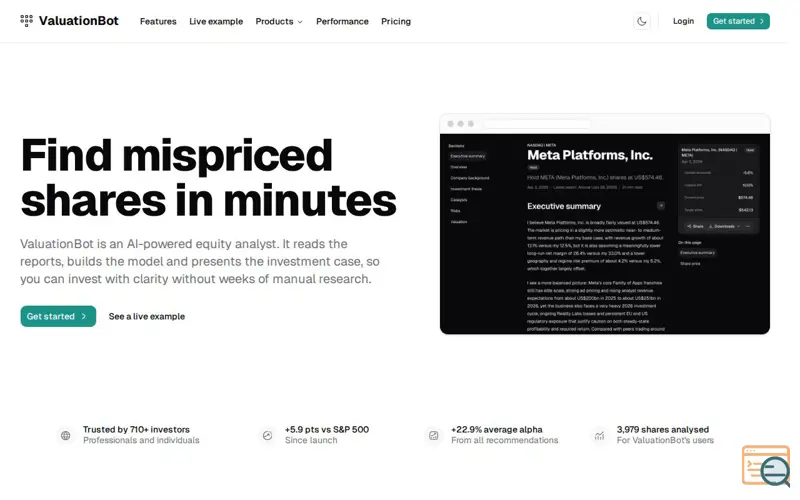Viewport: 800px width, 500px height.
Task: Click the Share button in preview card
Action: [x=695, y=226]
